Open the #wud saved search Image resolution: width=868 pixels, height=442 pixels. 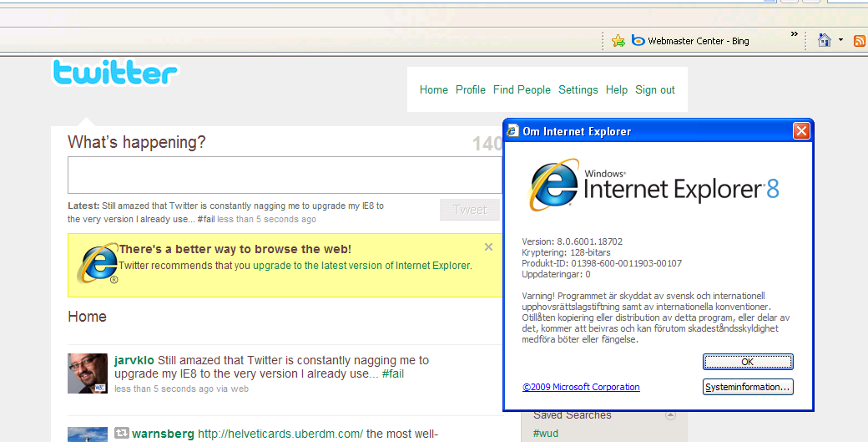click(545, 434)
